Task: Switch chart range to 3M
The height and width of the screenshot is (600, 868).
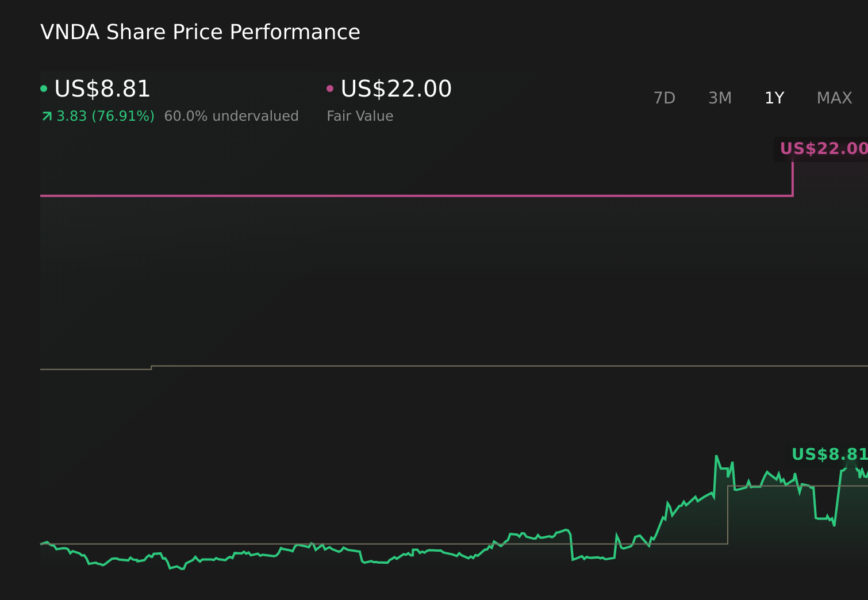Action: [x=719, y=98]
